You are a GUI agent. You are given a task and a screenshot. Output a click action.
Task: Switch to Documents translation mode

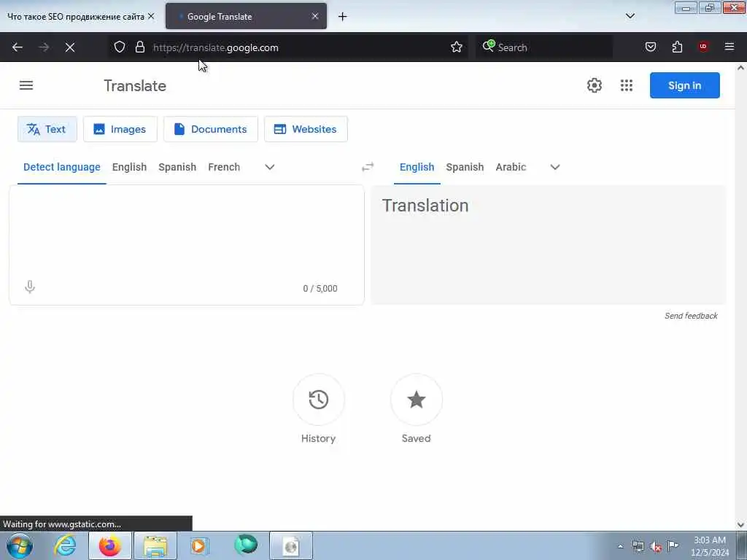[x=211, y=129]
